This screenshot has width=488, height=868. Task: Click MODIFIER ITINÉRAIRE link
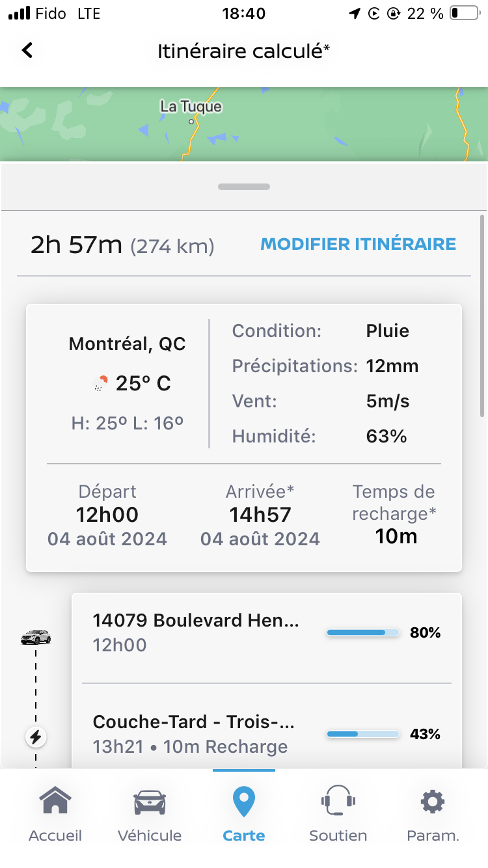coord(358,244)
